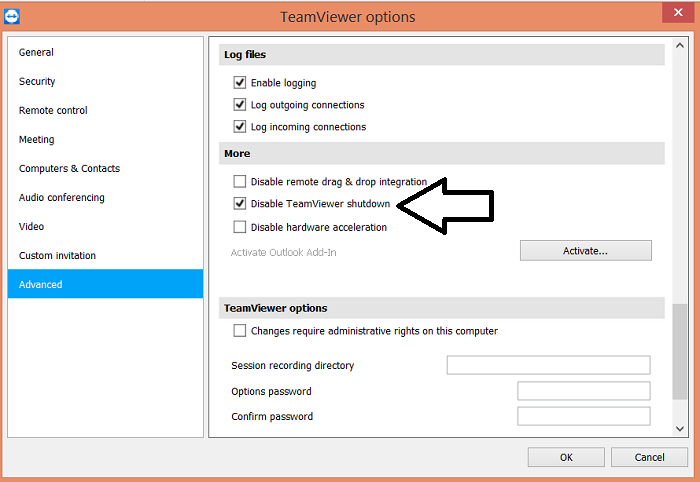Viewport: 700px width, 482px height.
Task: Uncheck Disable TeamViewer shutdown
Action: pos(240,204)
